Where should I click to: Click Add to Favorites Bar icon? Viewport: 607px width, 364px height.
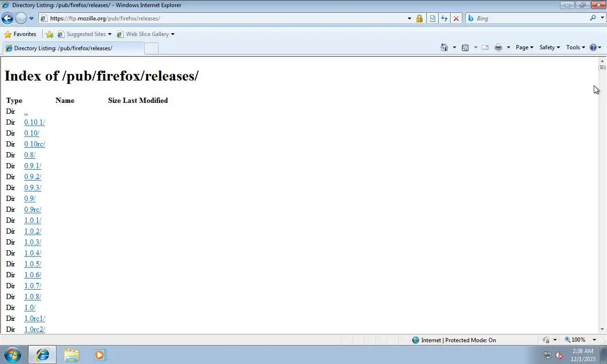tap(50, 34)
